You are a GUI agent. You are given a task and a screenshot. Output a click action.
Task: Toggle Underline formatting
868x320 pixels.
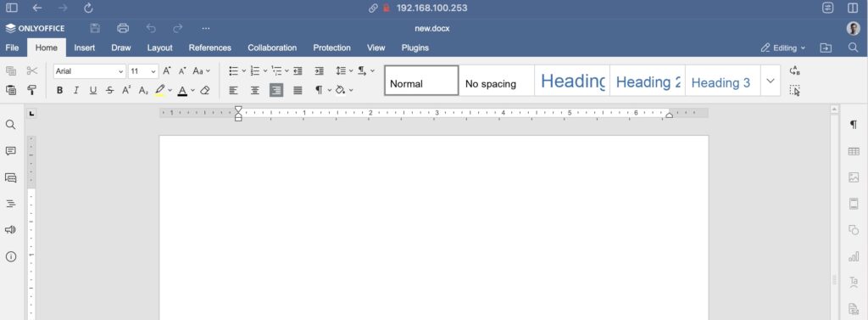click(93, 90)
